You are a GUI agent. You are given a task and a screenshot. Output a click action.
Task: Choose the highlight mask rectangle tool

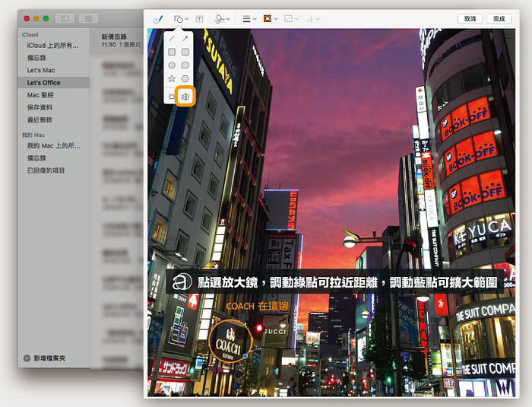(172, 97)
